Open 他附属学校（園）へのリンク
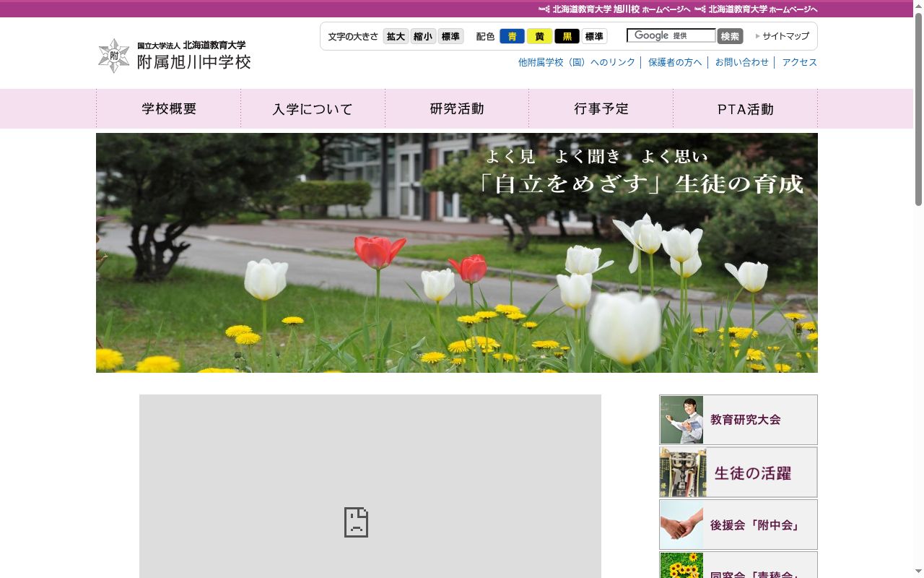This screenshot has width=924, height=578. [x=577, y=62]
